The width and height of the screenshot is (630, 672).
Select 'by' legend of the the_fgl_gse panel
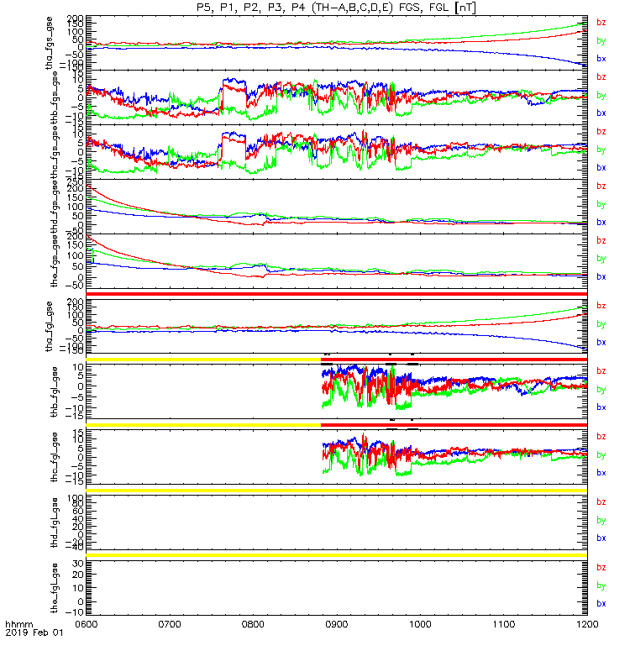pos(601,585)
